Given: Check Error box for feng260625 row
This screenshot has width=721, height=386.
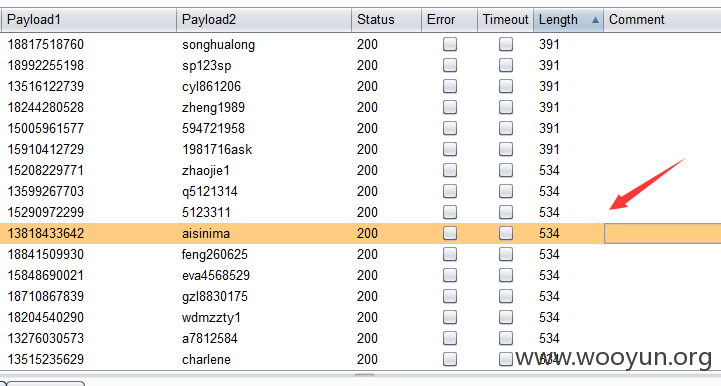Looking at the screenshot, I should tap(450, 254).
